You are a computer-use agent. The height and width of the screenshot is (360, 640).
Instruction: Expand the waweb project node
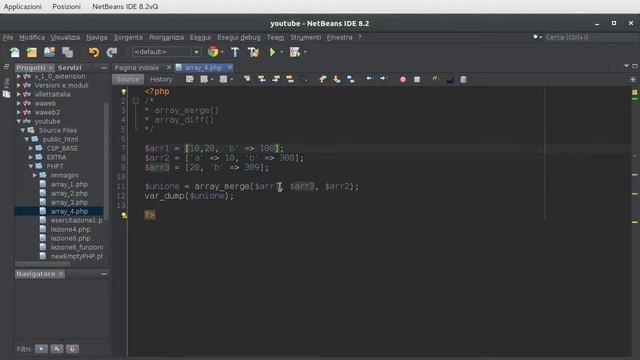pyautogui.click(x=18, y=103)
